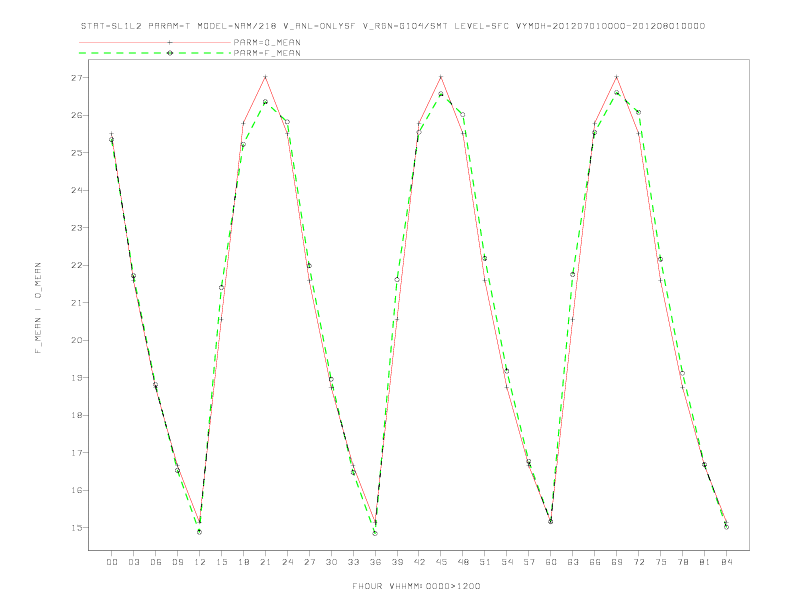792x612 pixels.
Task: Click the green F_MEAN circle point at hour 39
Action: [397, 280]
